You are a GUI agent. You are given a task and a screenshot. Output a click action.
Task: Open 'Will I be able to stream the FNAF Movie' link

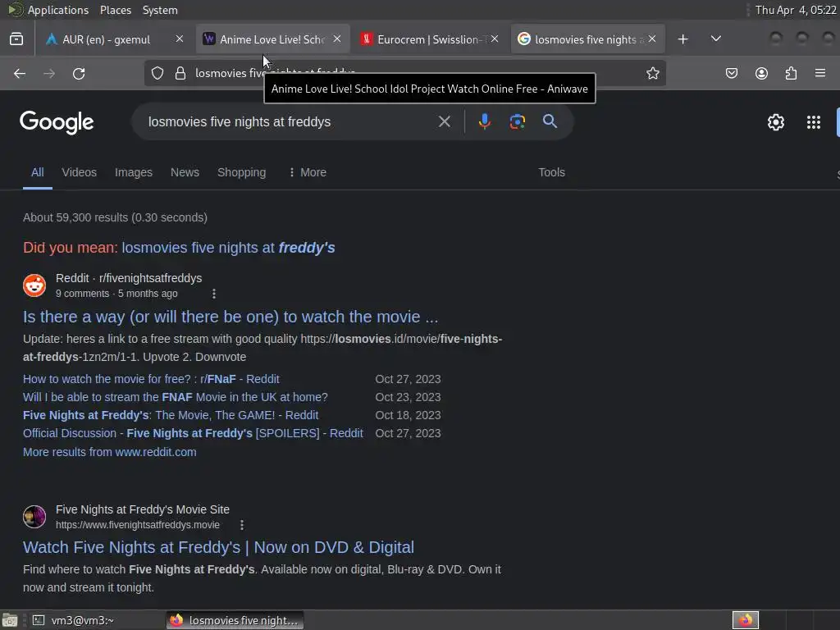click(176, 397)
